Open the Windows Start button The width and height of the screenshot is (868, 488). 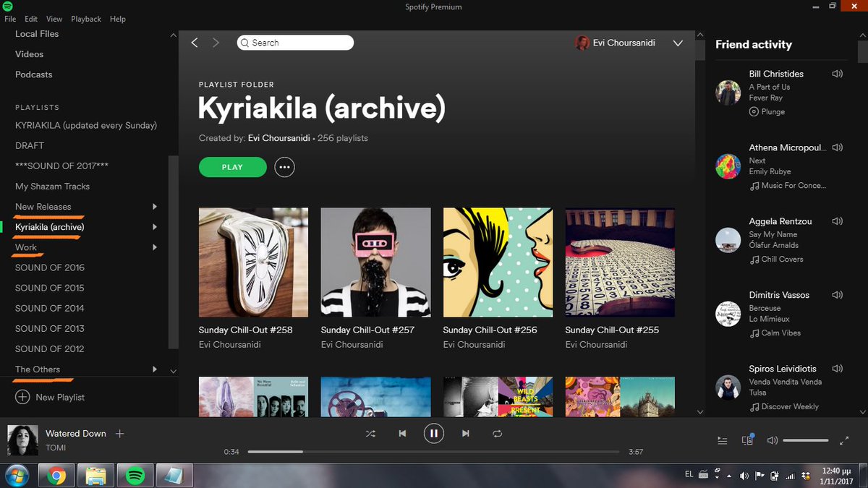click(x=15, y=476)
